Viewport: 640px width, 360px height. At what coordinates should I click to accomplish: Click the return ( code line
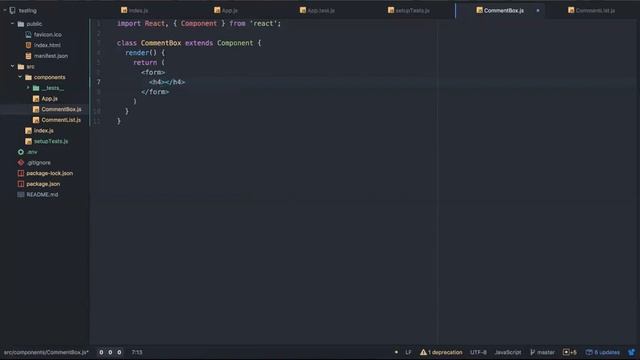click(149, 62)
